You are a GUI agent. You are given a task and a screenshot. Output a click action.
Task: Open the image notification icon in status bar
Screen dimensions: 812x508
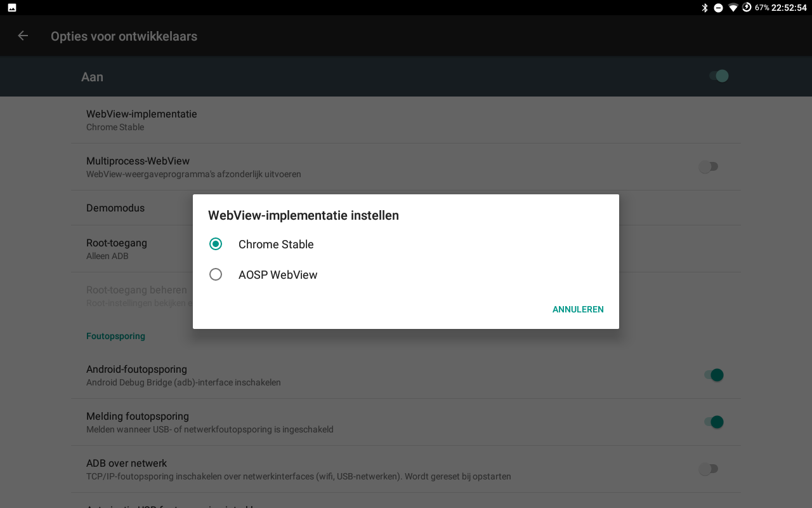12,8
